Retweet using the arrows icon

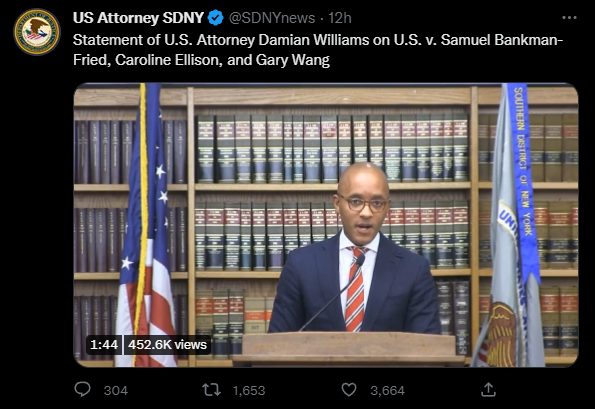[211, 390]
